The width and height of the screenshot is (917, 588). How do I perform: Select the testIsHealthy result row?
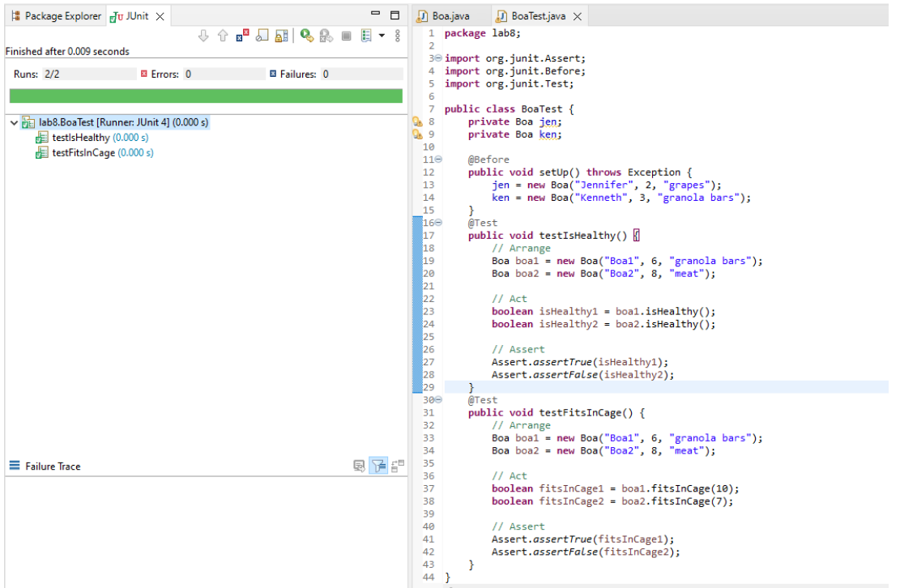click(92, 138)
